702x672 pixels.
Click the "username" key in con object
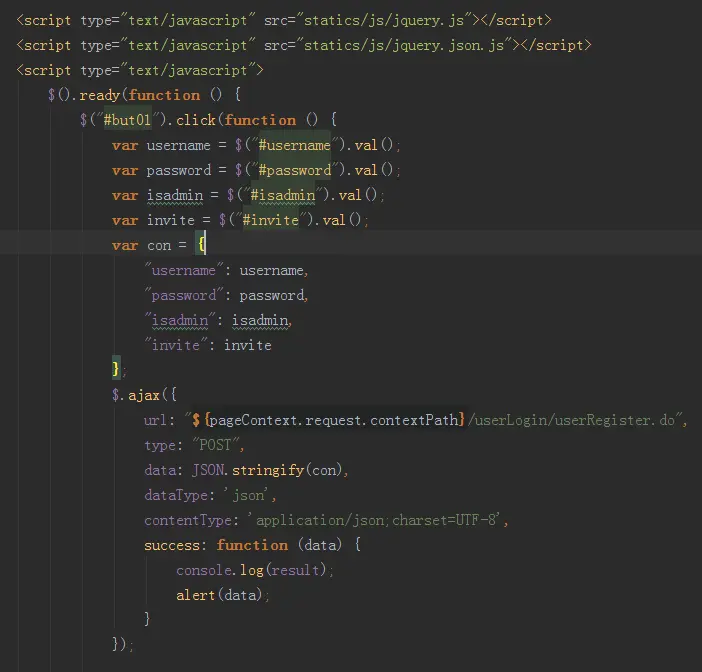click(184, 270)
